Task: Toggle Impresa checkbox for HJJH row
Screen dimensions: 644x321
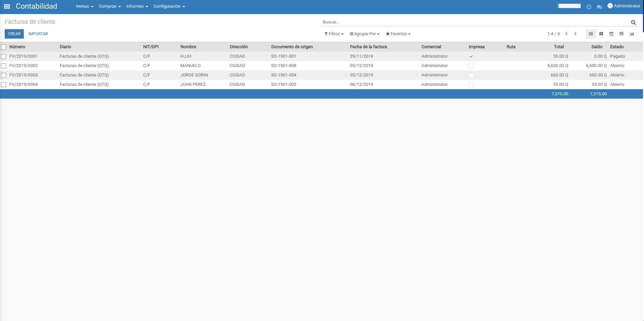Action: (x=471, y=56)
